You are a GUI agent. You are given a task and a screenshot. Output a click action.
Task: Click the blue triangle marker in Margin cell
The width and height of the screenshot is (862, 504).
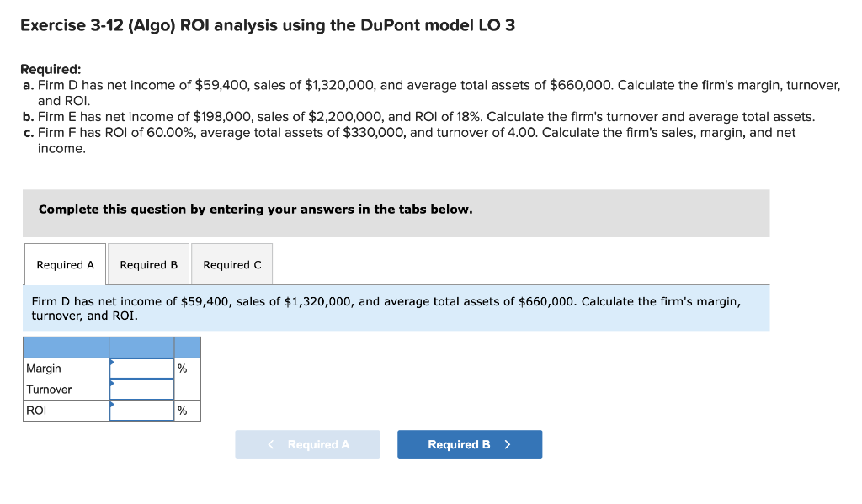pyautogui.click(x=111, y=363)
